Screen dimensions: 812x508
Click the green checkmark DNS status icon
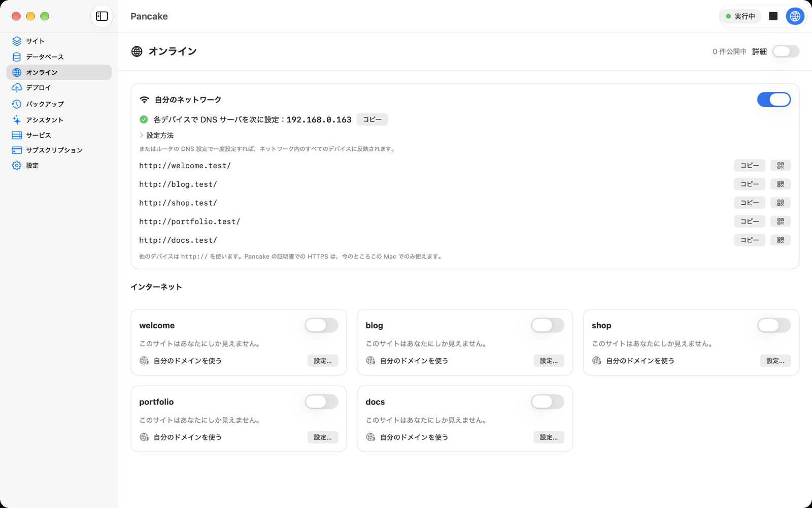(144, 119)
